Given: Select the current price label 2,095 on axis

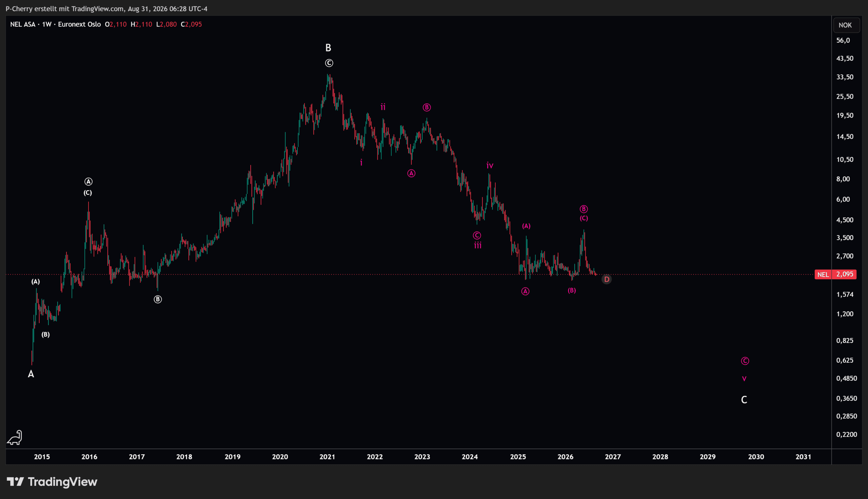Looking at the screenshot, I should [845, 274].
